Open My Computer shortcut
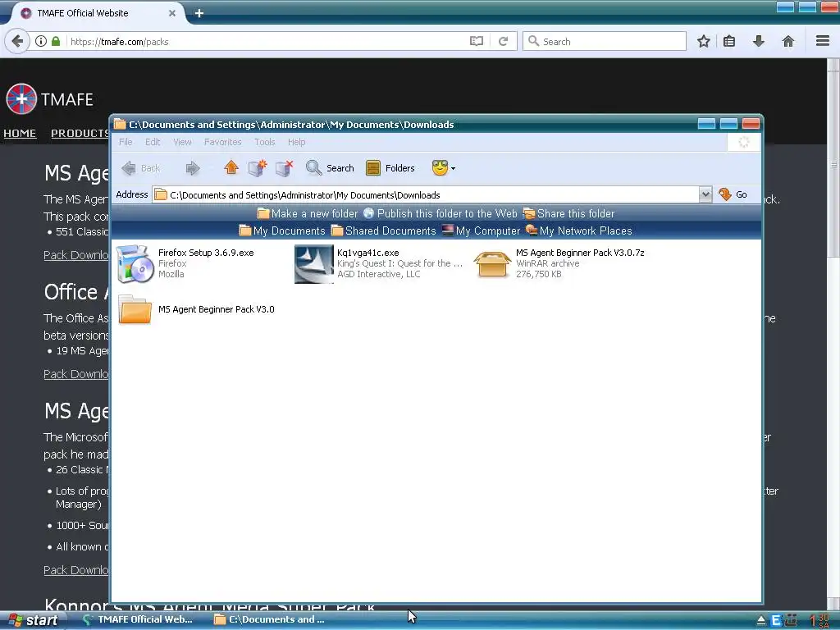The height and width of the screenshot is (630, 840). 481,231
